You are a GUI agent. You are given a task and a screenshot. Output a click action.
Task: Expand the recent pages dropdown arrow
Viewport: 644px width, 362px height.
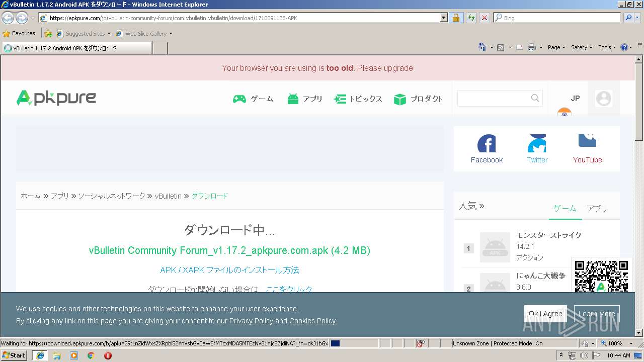point(33,18)
